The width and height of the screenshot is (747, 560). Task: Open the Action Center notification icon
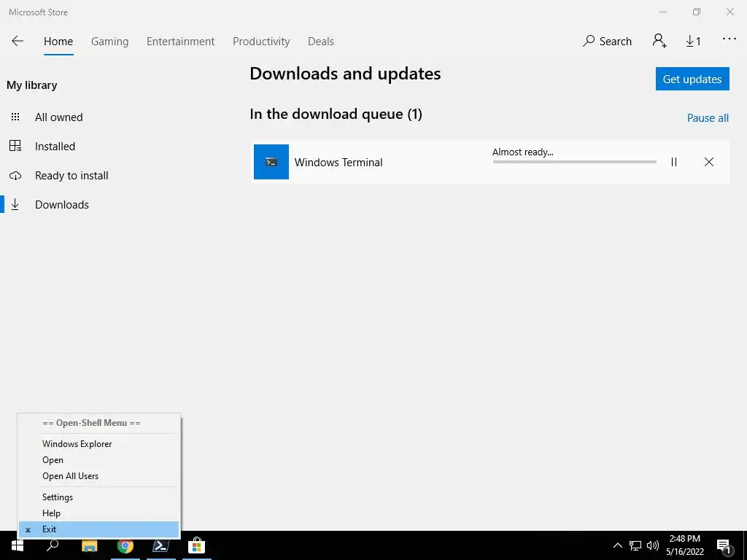(x=724, y=545)
